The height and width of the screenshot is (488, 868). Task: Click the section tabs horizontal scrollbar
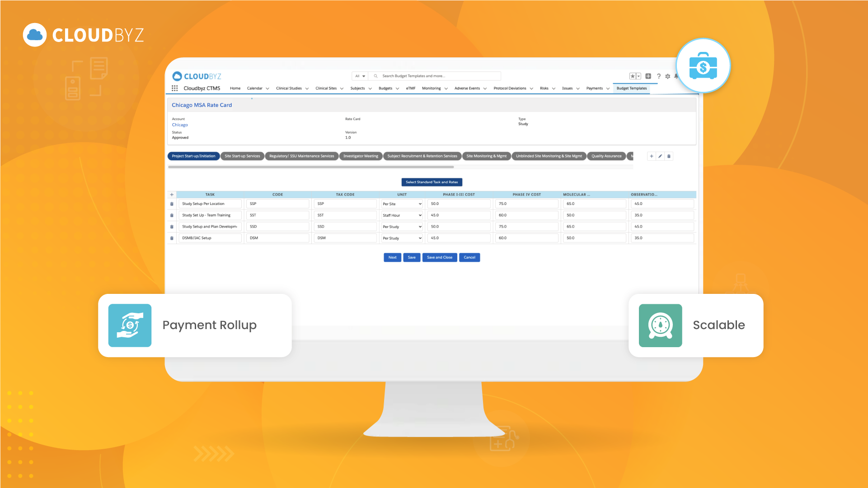[x=311, y=167]
